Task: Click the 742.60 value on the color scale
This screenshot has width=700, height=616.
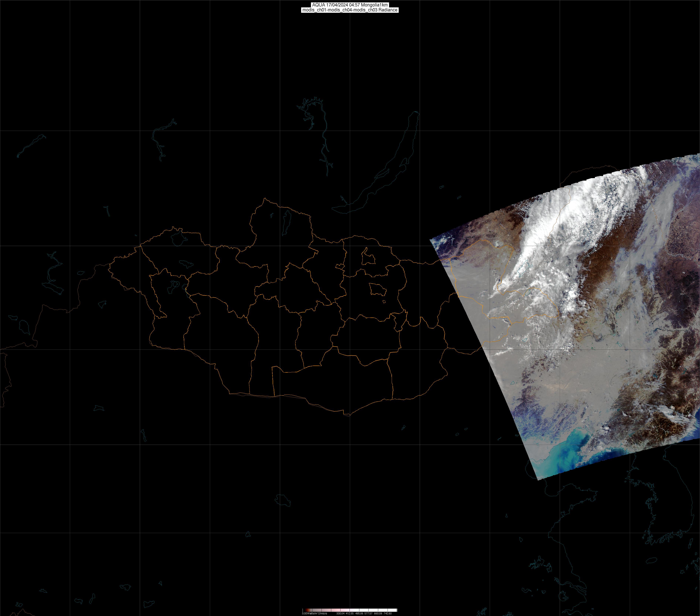Action: pos(388,613)
